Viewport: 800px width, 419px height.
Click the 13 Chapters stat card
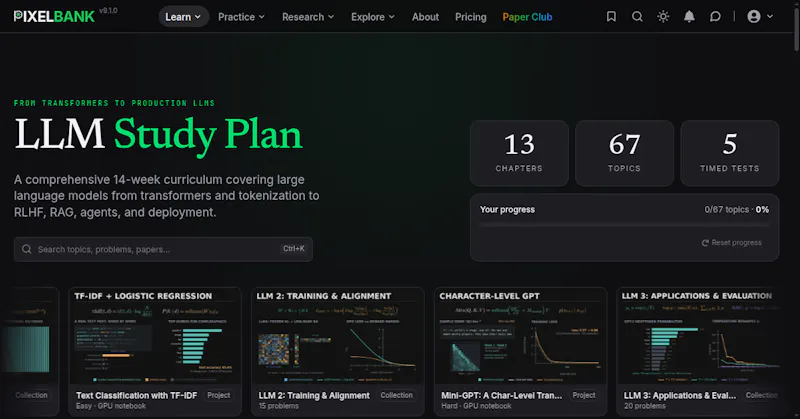click(519, 153)
